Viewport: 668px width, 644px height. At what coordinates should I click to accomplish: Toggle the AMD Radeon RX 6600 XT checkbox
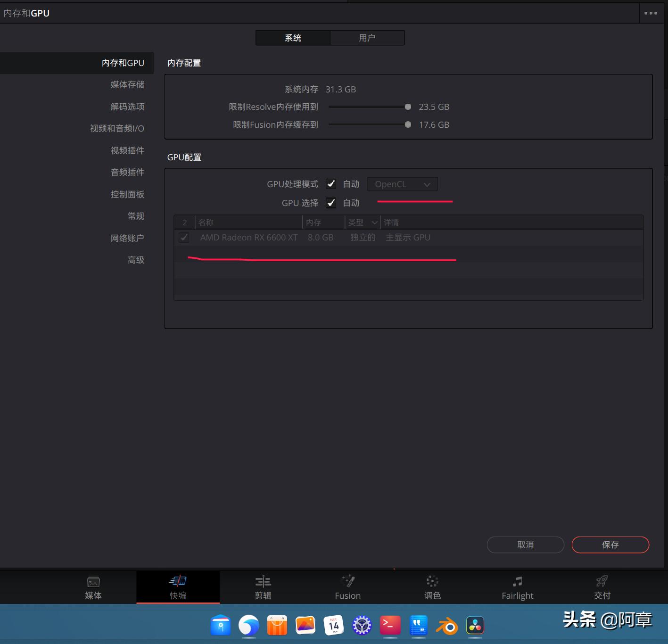pyautogui.click(x=184, y=238)
